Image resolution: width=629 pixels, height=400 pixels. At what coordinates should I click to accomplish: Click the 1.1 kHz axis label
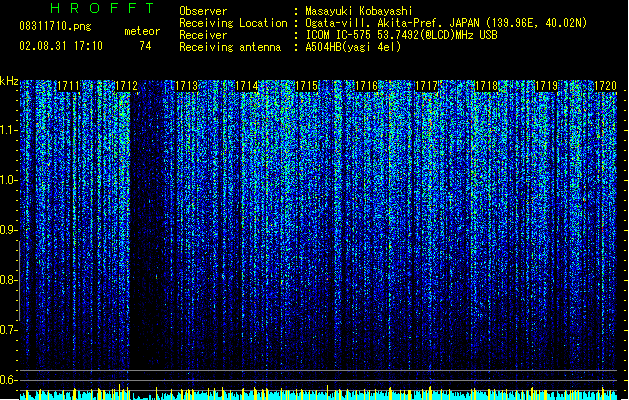pyautogui.click(x=8, y=130)
